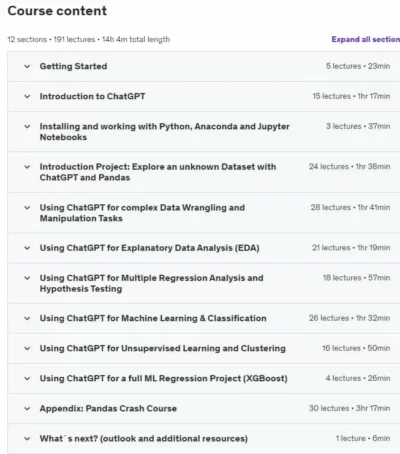Open chevron next to Data Wrangling section

[x=27, y=208]
